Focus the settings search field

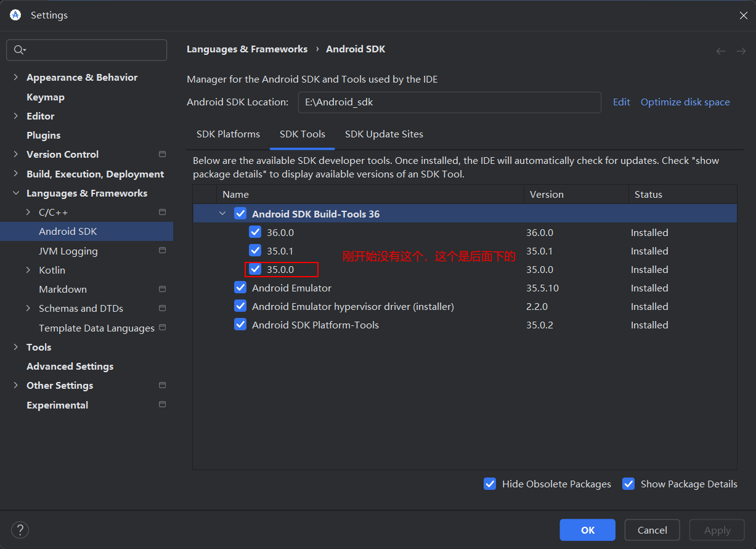coord(86,50)
